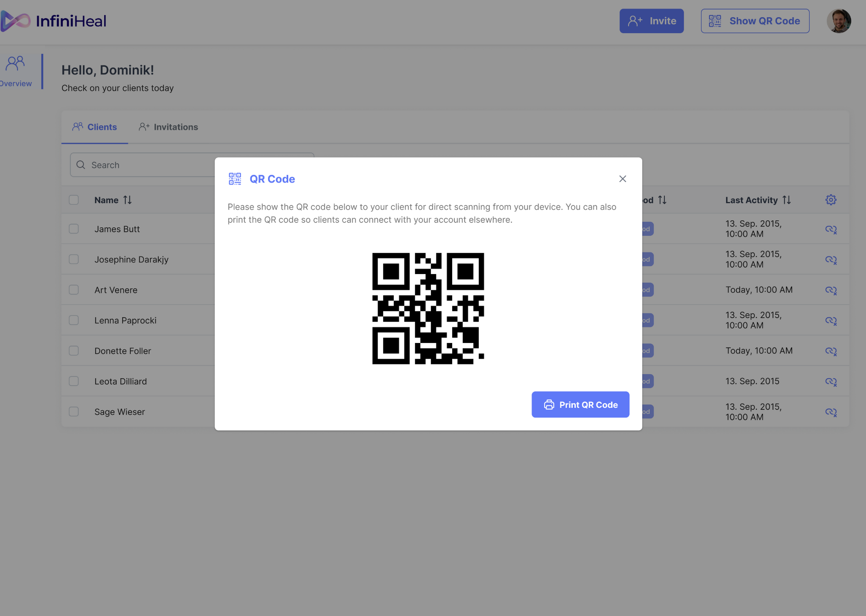Click the Print QR Code button

(580, 405)
